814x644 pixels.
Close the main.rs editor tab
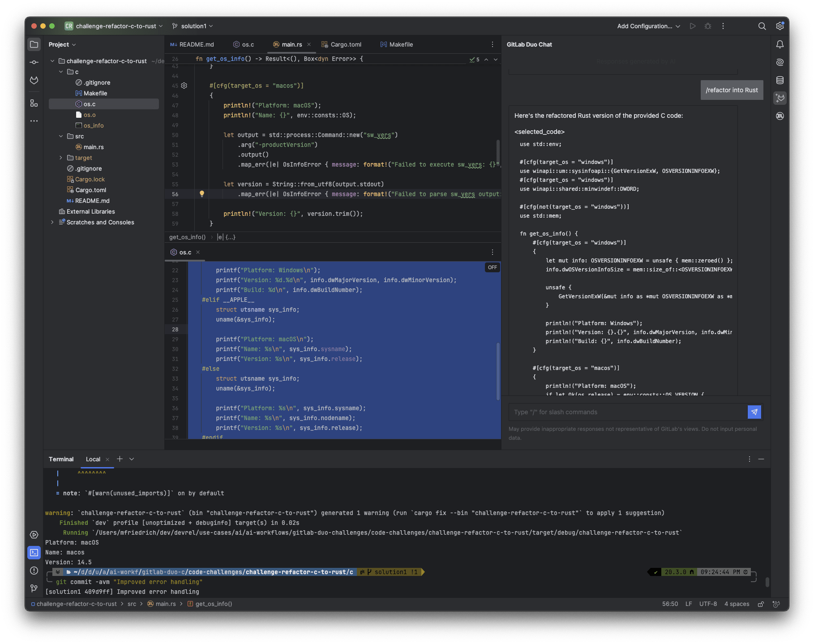pos(309,44)
